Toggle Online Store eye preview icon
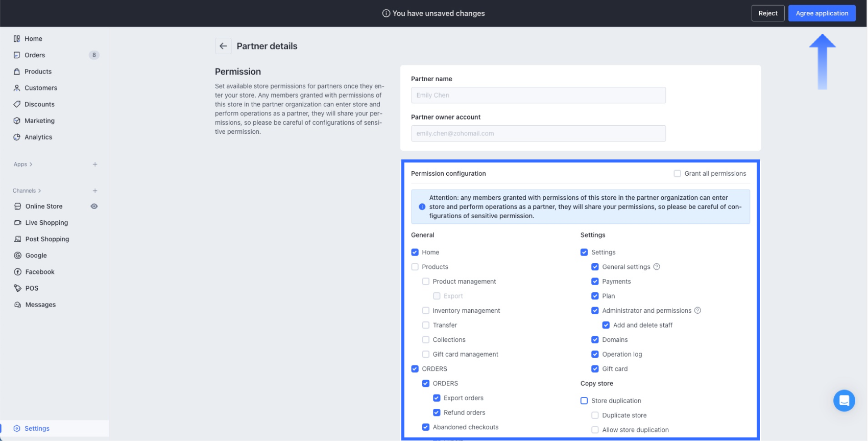Screen dimensions: 868x441 (94, 206)
